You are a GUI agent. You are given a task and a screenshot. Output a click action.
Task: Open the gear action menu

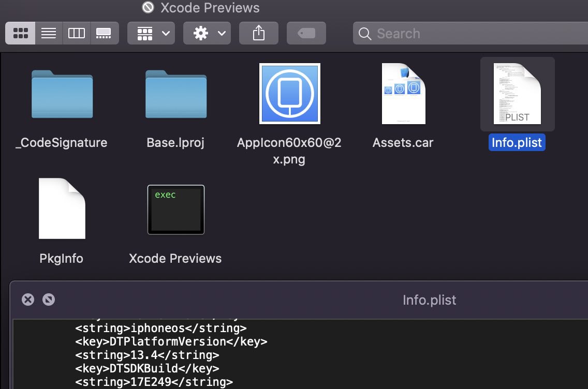point(207,33)
